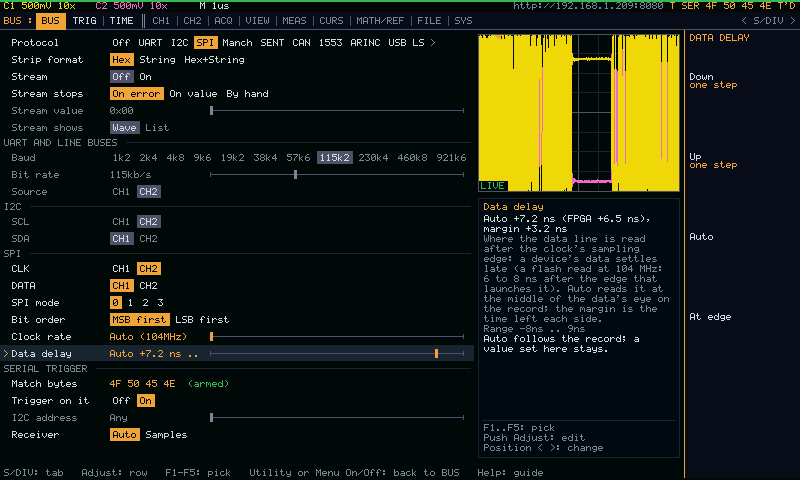The height and width of the screenshot is (480, 800).
Task: Select ARINC protocol
Action: [365, 42]
